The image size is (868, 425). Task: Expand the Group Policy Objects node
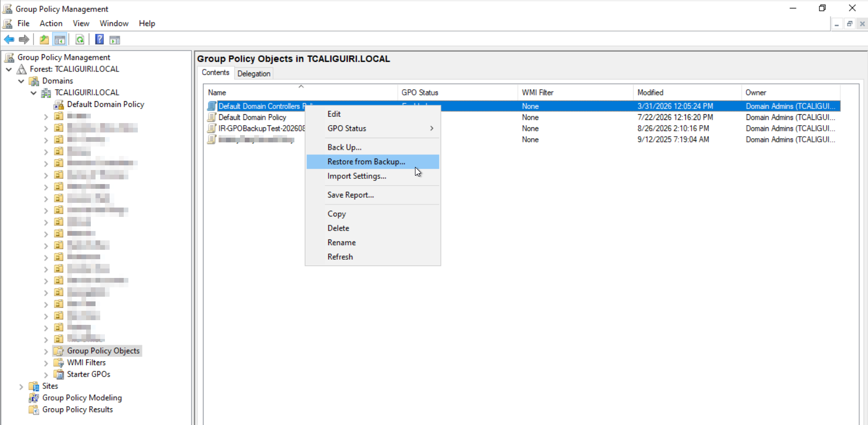click(46, 351)
